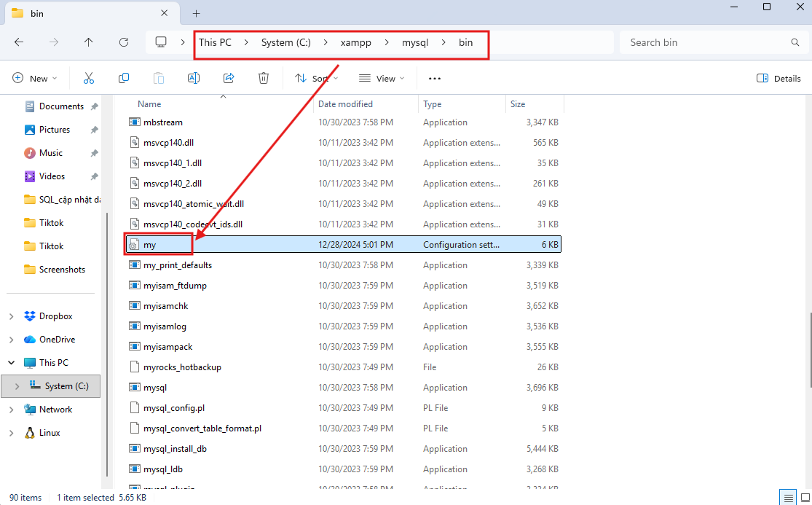This screenshot has height=505, width=812.
Task: Click the my configuration file gear icon
Action: (x=135, y=244)
